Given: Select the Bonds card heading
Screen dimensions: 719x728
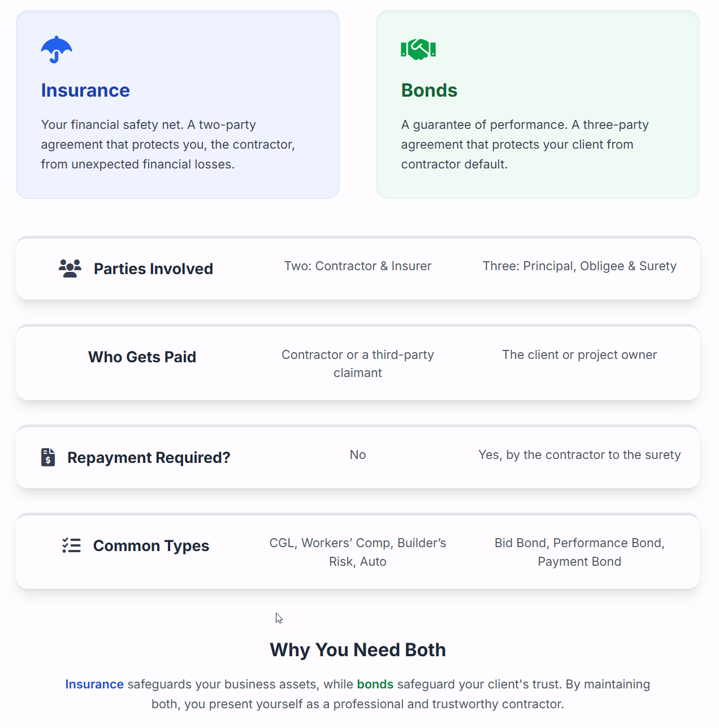Looking at the screenshot, I should click(429, 90).
